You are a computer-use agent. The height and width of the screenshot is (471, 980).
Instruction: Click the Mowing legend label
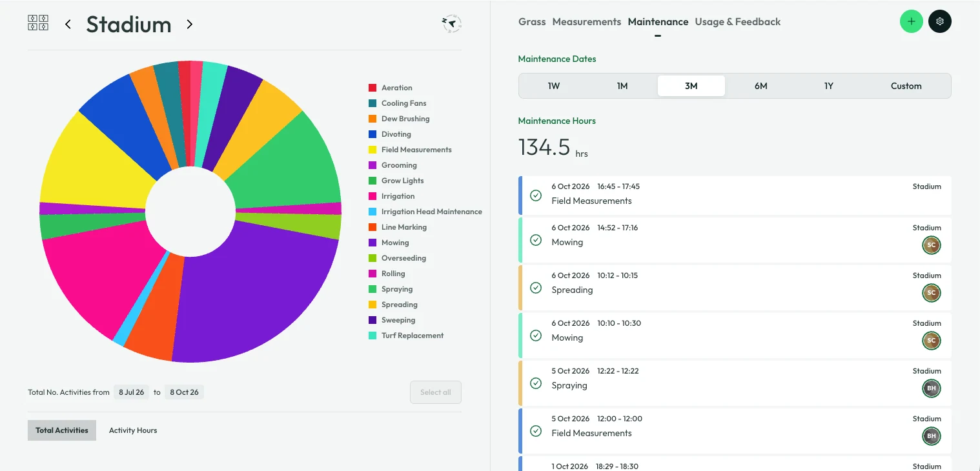tap(395, 243)
